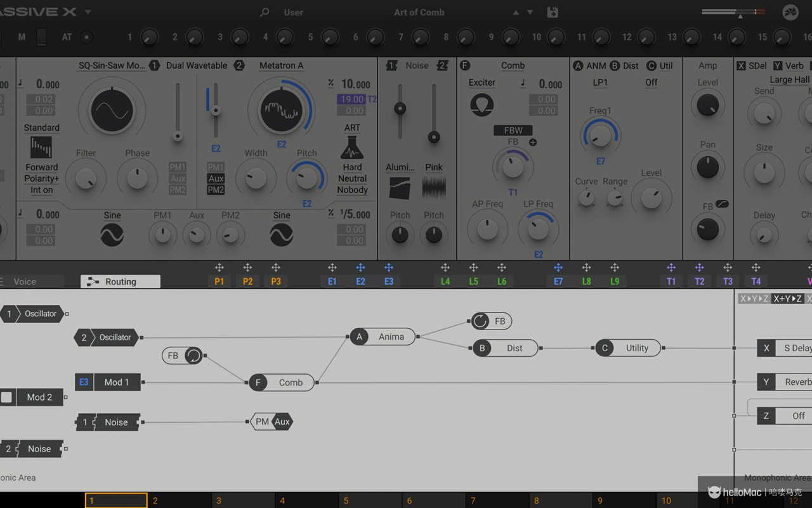The image size is (812, 508).
Task: Switch to the Routing tab
Action: coord(121,281)
